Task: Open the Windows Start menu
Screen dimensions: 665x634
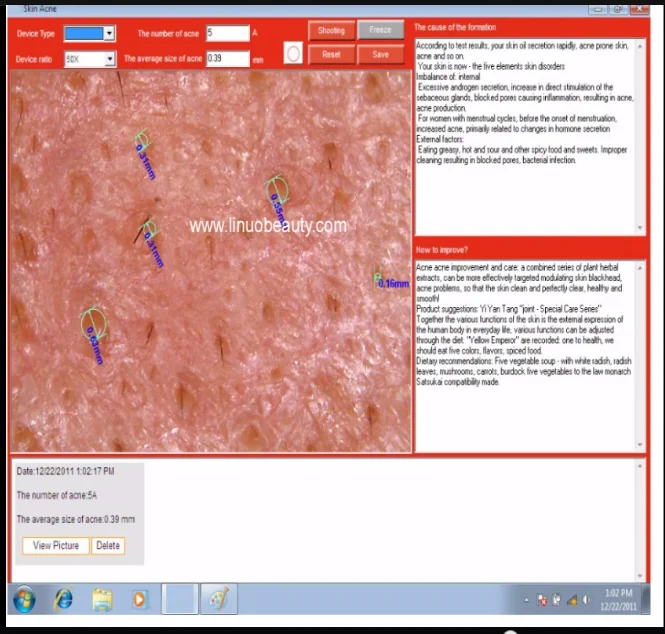Action: click(x=24, y=600)
